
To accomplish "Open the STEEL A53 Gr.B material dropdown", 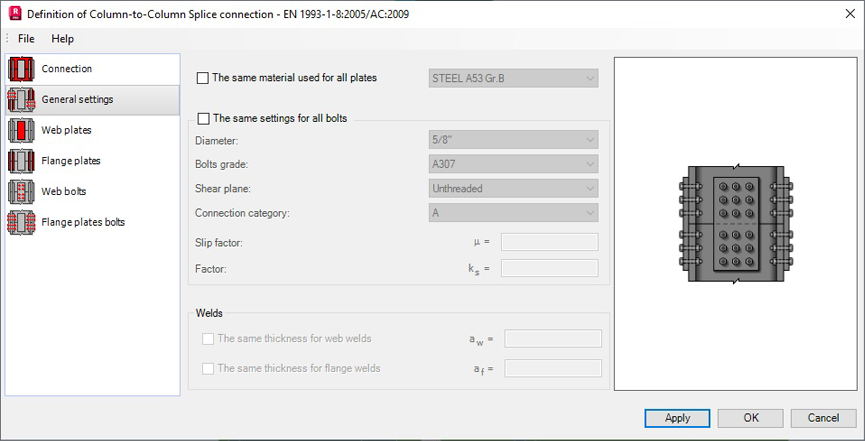I will coord(512,78).
